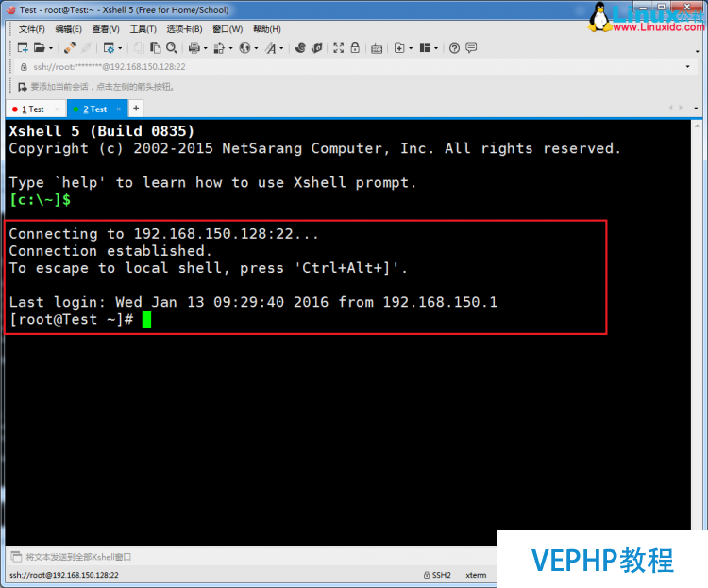Click the Disconnect plug icon
This screenshot has width=708, height=588.
click(70, 48)
